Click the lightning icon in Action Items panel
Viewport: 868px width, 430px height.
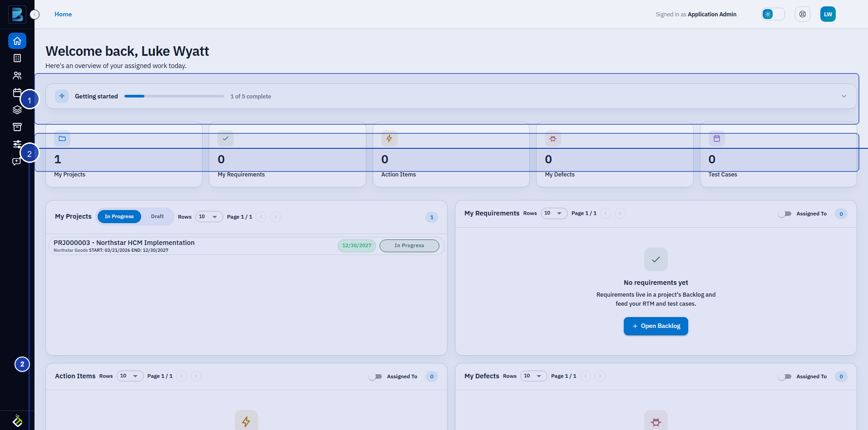(247, 421)
